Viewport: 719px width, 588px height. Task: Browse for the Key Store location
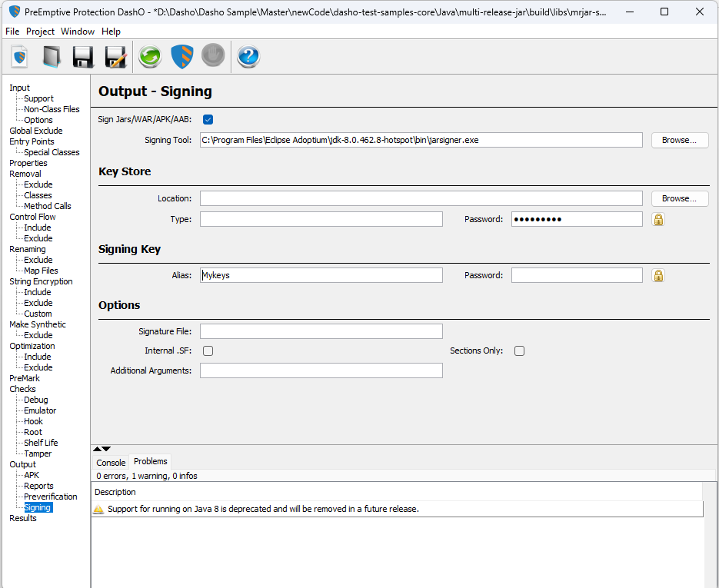[x=680, y=198]
